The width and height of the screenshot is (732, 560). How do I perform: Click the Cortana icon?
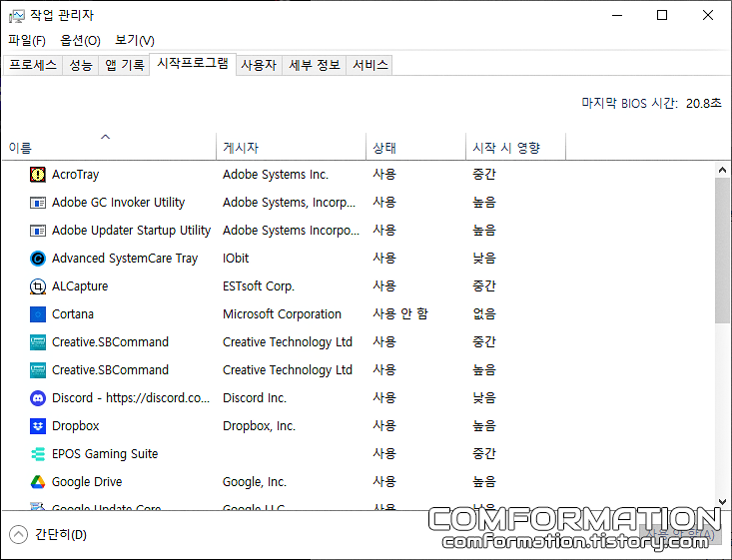[38, 314]
